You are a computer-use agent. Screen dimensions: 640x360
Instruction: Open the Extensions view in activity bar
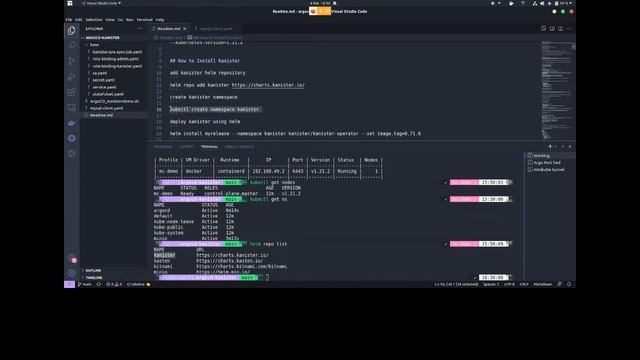tap(72, 92)
